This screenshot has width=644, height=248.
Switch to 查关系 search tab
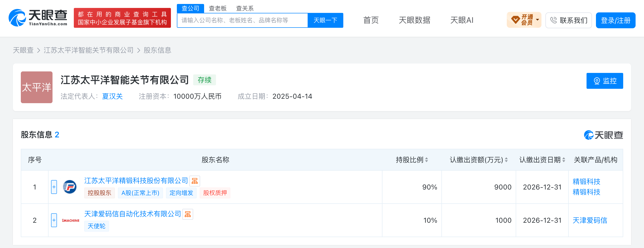tap(245, 8)
